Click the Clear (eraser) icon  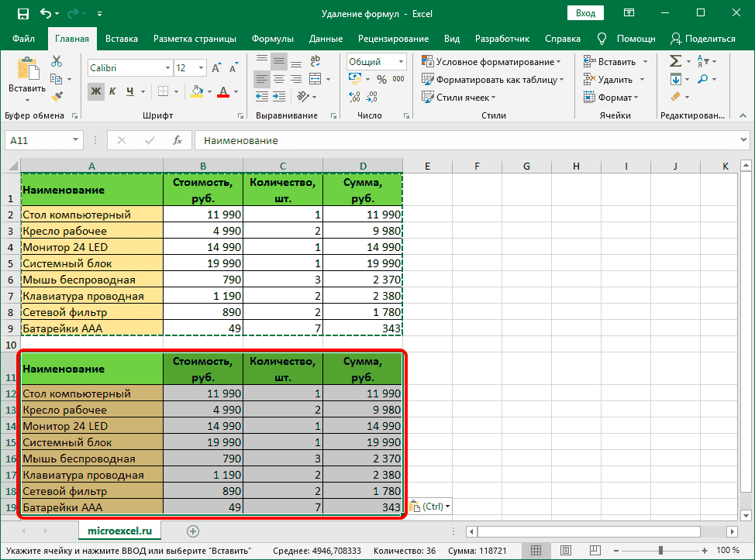675,96
